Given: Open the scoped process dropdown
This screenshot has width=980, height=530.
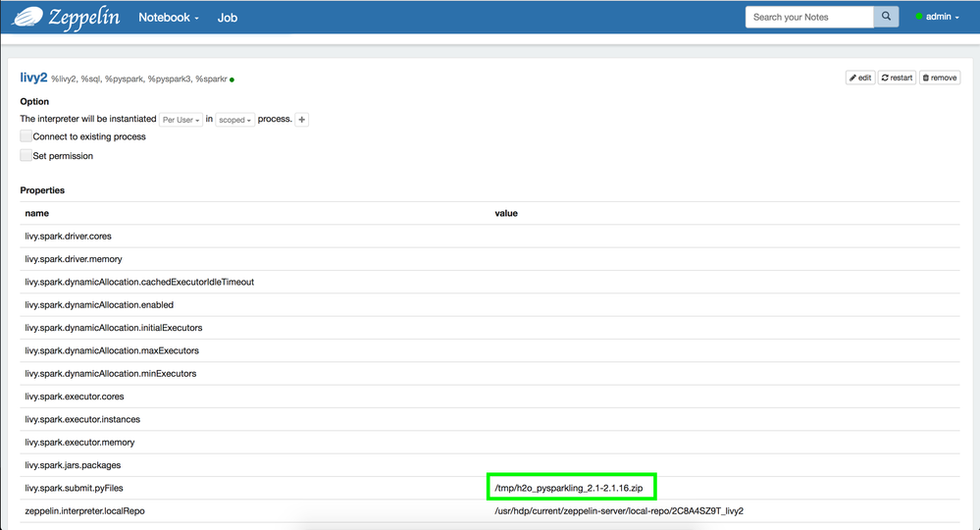Looking at the screenshot, I should coord(235,120).
